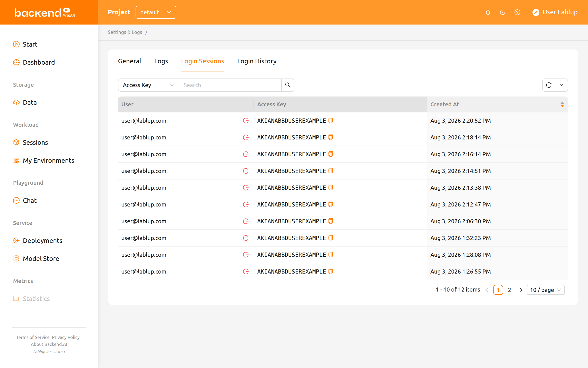Copy access key for 2:16:14 PM session
Screen dimensions: 588x368
(331, 154)
